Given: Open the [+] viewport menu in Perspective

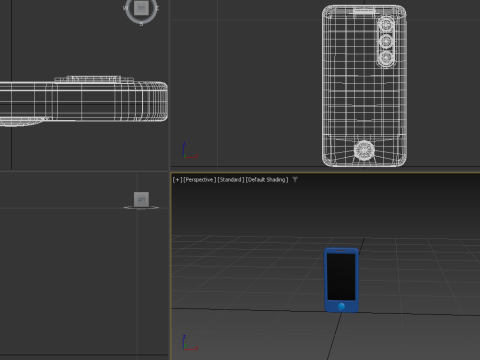Looking at the screenshot, I should point(177,180).
